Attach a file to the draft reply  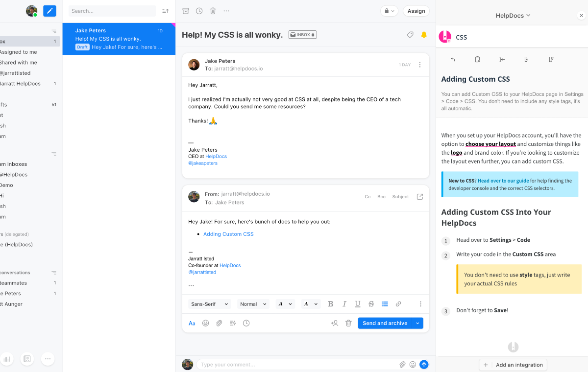click(219, 323)
